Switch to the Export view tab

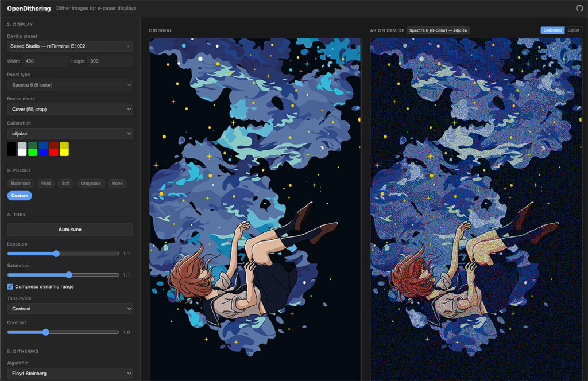pyautogui.click(x=573, y=30)
